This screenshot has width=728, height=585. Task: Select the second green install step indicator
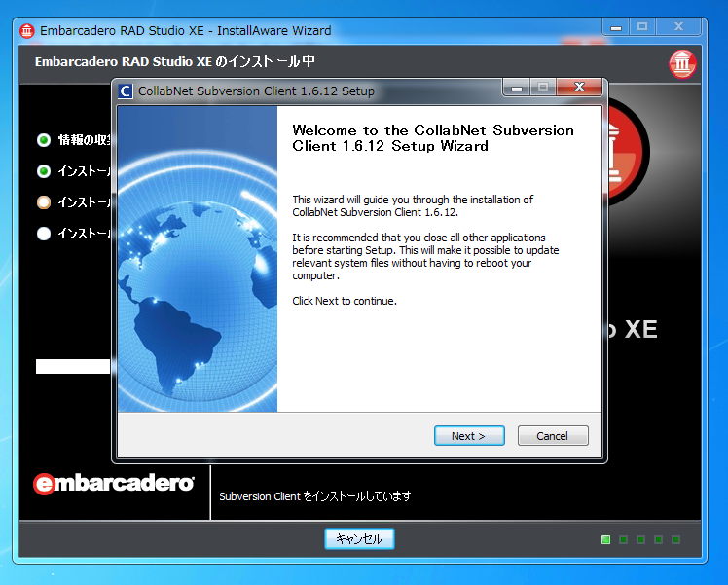click(44, 171)
